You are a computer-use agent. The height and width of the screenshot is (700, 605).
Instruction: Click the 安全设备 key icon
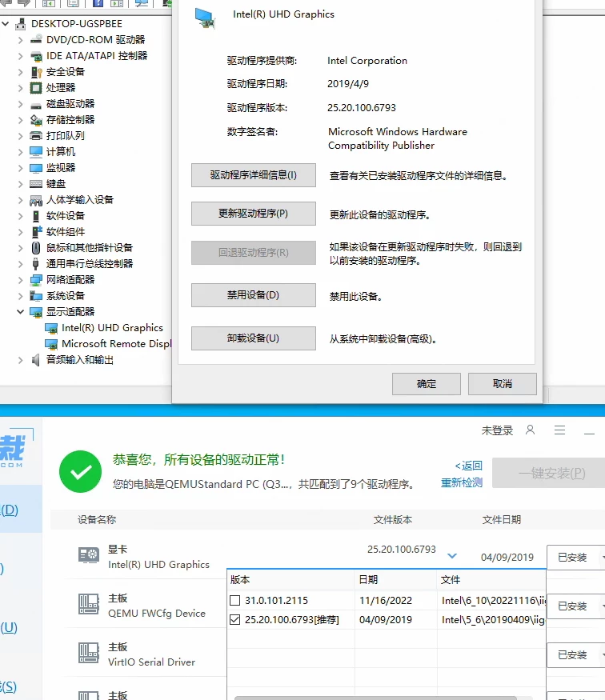pos(36,72)
